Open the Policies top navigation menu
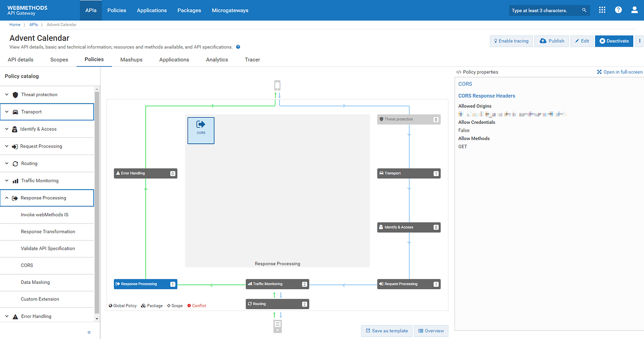This screenshot has width=644, height=339. (x=117, y=10)
